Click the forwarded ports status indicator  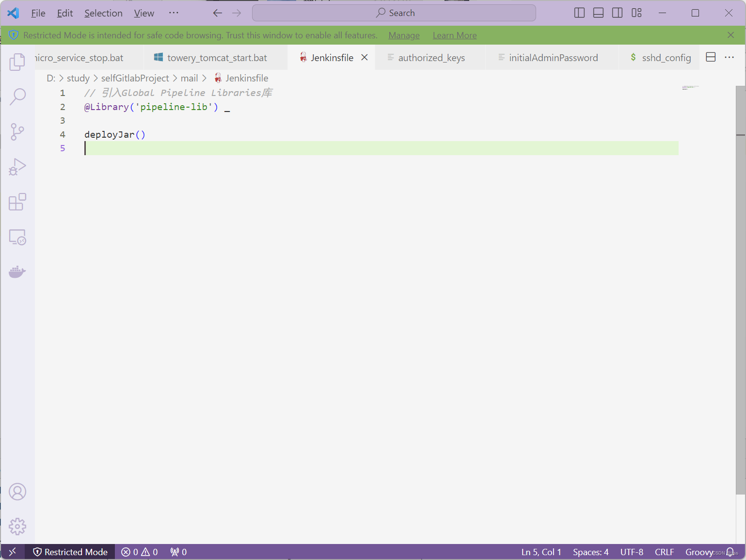178,552
